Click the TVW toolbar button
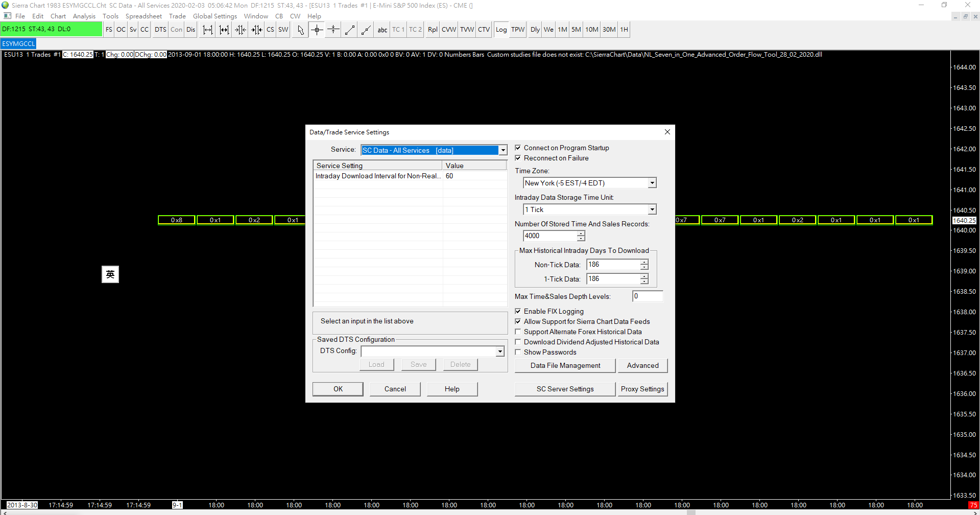 tap(467, 30)
